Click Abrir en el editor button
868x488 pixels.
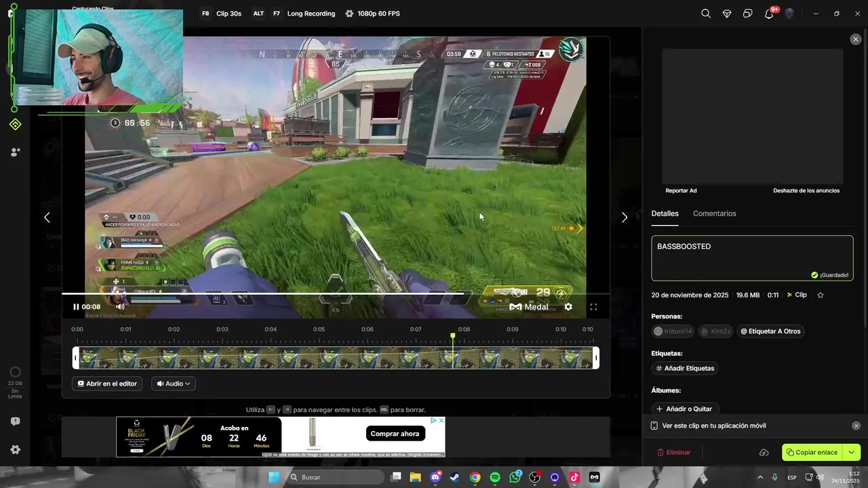click(x=107, y=384)
